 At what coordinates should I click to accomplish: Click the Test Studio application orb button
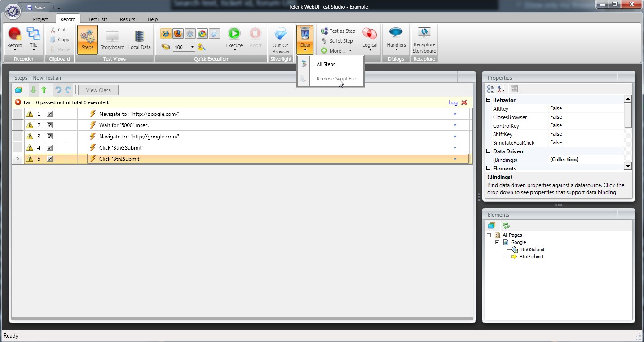13,11
